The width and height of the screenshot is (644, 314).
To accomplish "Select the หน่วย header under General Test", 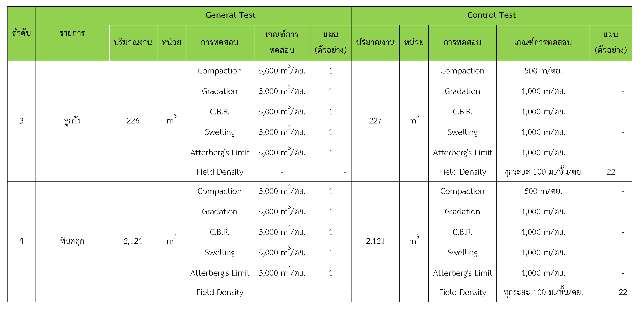I will 171,42.
